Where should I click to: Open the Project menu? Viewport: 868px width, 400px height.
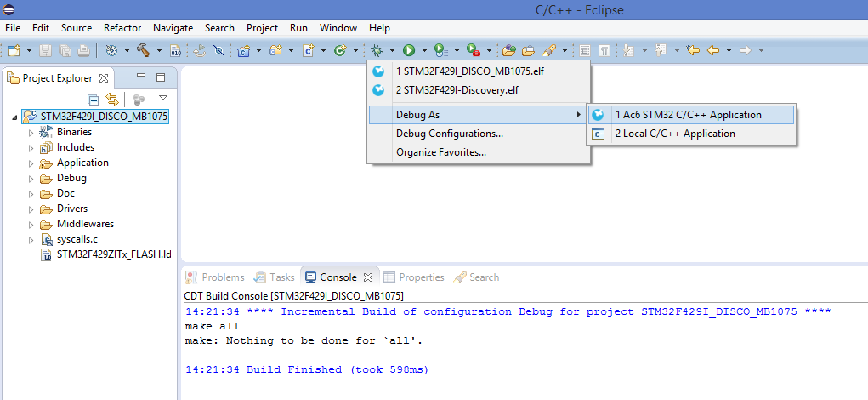[263, 28]
